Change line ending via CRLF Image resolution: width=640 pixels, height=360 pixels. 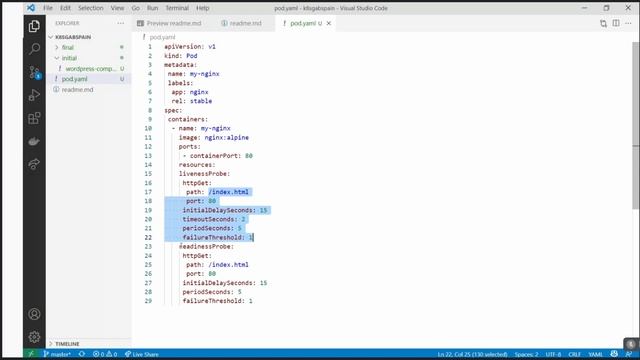point(574,354)
